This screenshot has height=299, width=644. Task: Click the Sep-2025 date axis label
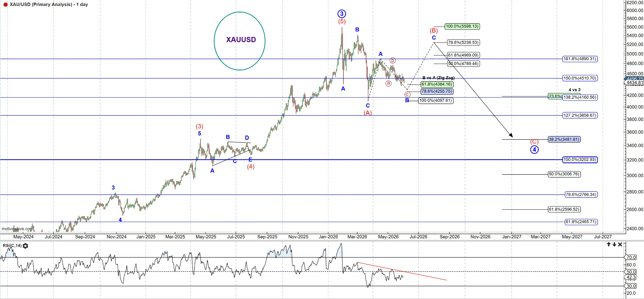(267, 237)
